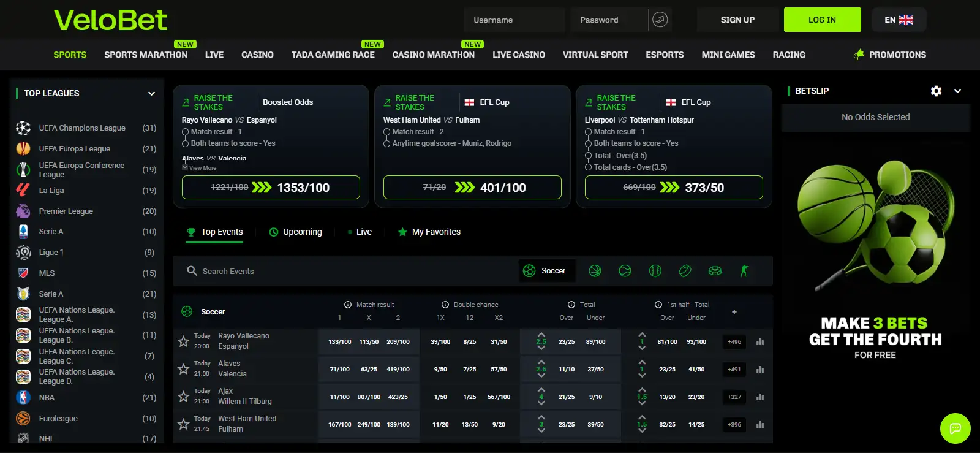Open statistics for Alaves match
This screenshot has height=453, width=980.
coord(760,369)
